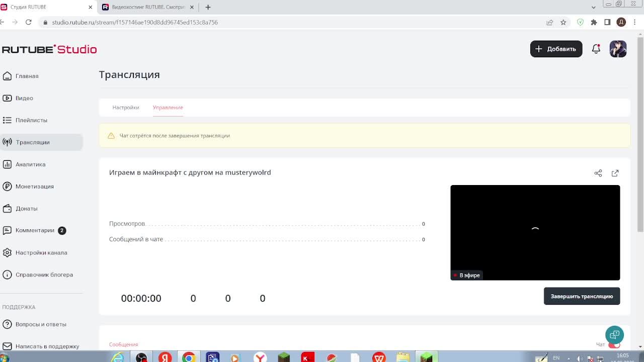Click the Просмотров stat row
Viewport: 644px width, 362px height.
pyautogui.click(x=267, y=224)
